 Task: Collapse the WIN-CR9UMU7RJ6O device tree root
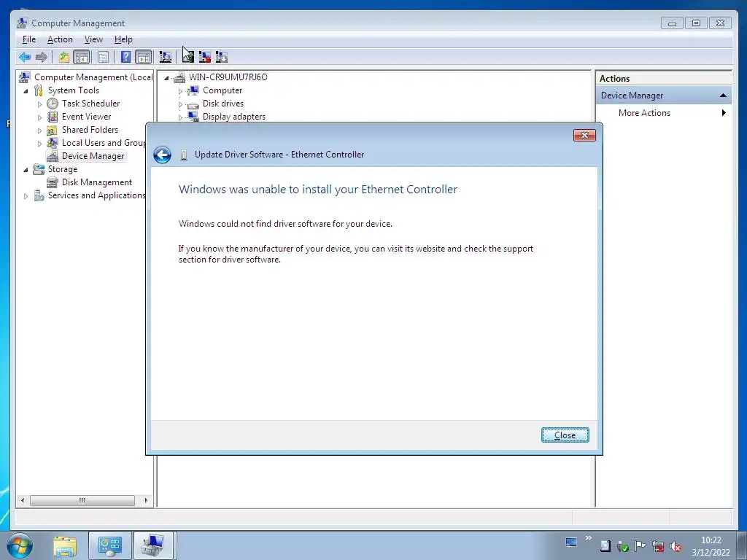click(x=166, y=77)
